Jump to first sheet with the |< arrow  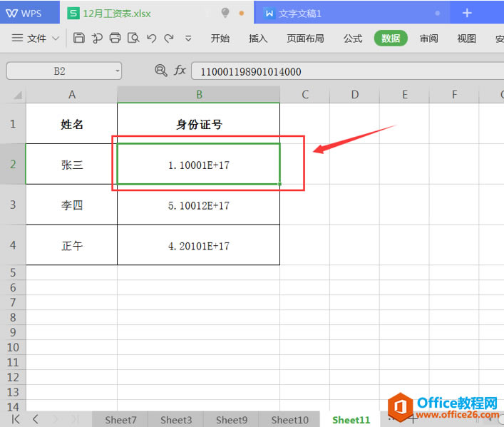[16, 419]
